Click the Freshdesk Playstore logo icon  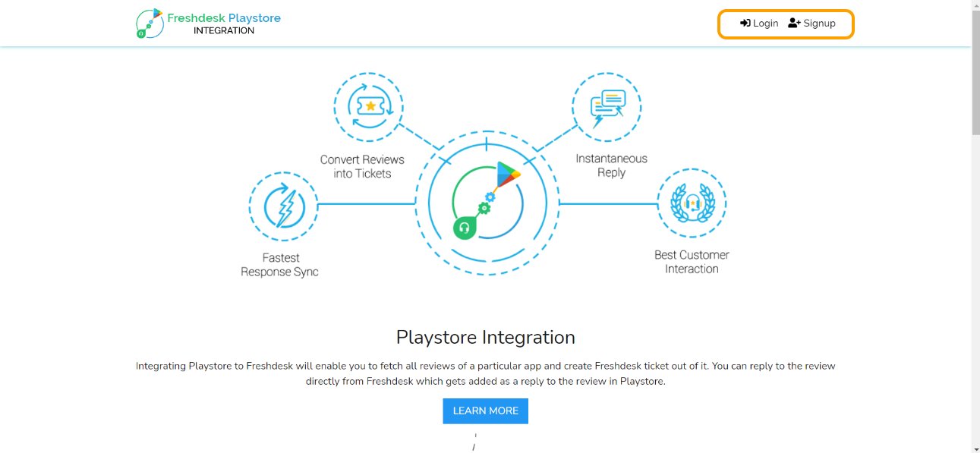tap(150, 24)
